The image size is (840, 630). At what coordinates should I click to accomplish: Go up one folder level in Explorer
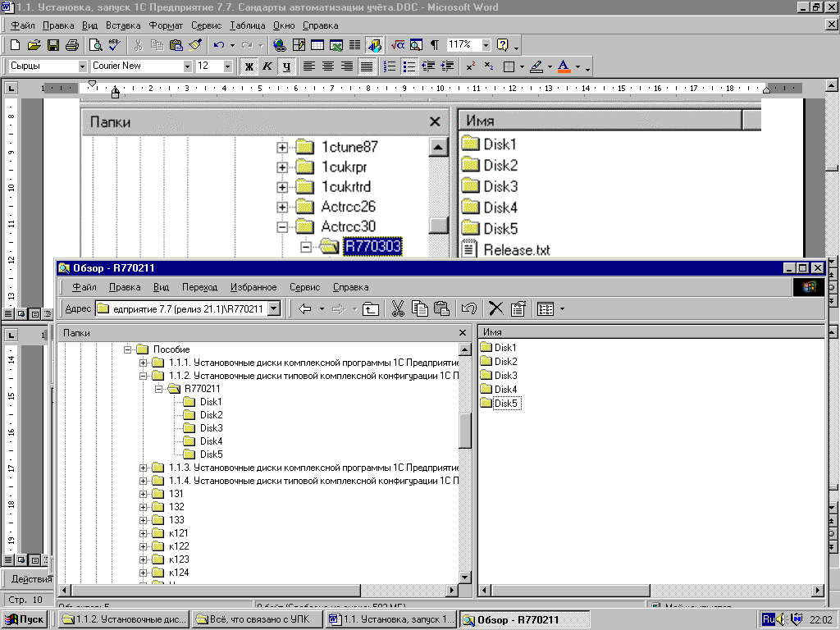[x=371, y=308]
